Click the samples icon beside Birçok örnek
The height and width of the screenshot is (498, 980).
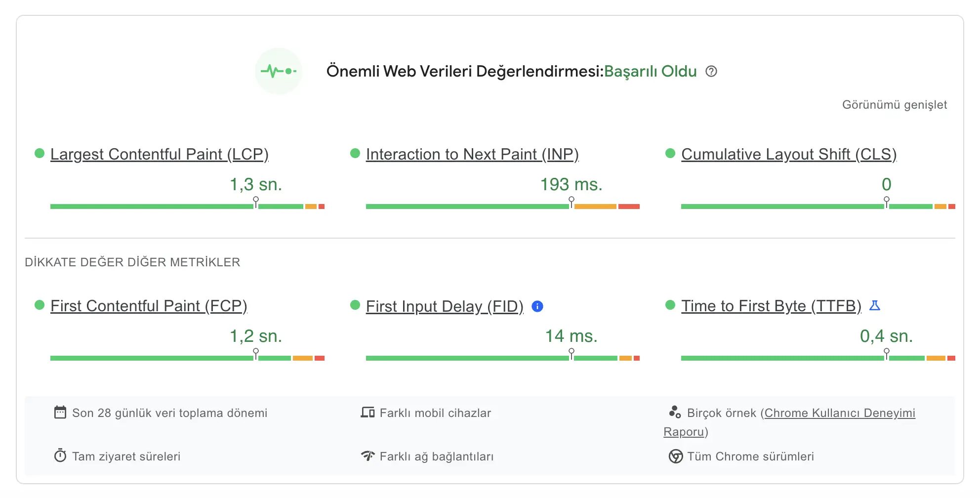pyautogui.click(x=675, y=412)
